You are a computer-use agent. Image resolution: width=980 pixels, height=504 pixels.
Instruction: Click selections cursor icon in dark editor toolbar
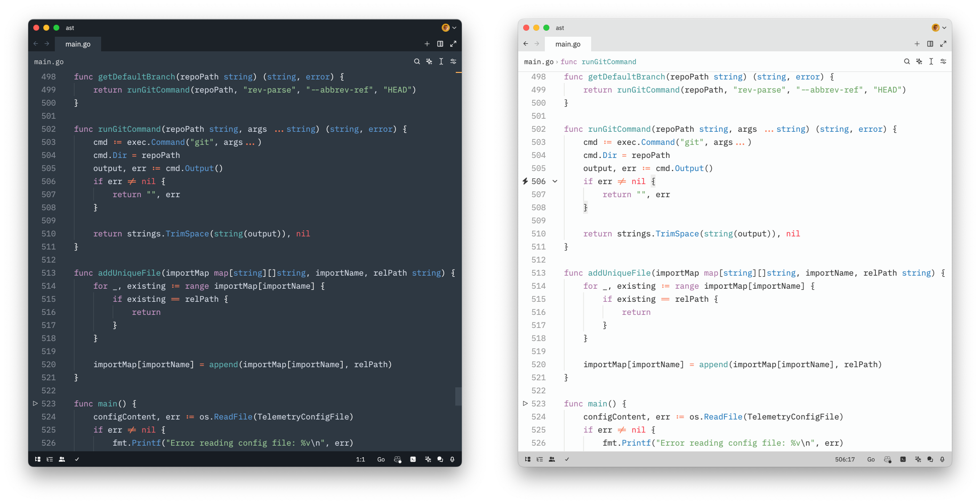pyautogui.click(x=441, y=61)
